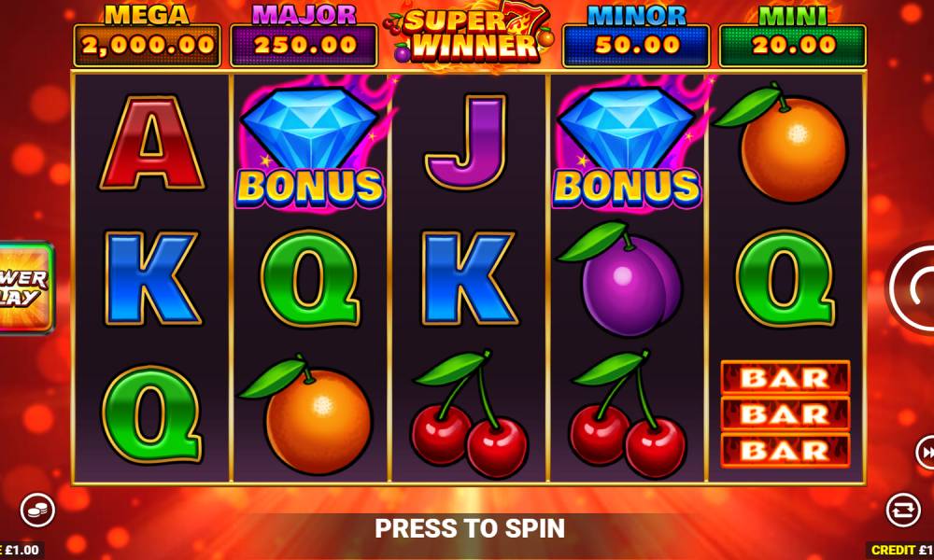This screenshot has width=934, height=560.
Task: Click the cherries on the middle reel
Action: pyautogui.click(x=468, y=414)
